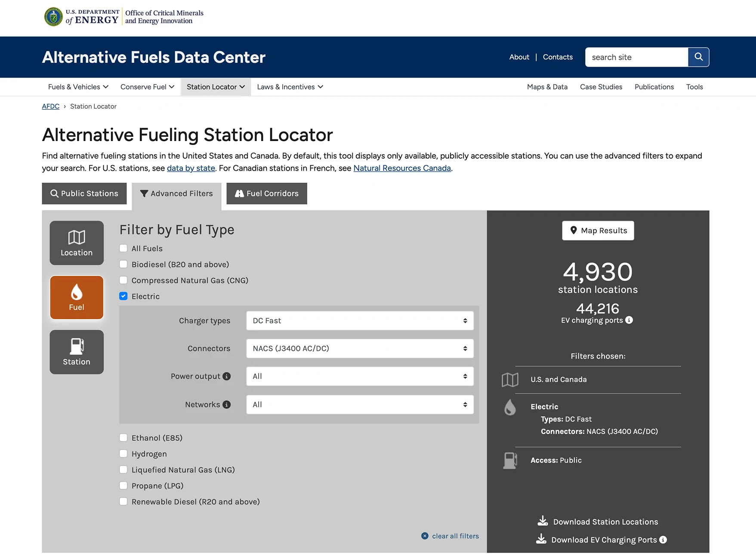Open the Networks dropdown

pos(360,405)
